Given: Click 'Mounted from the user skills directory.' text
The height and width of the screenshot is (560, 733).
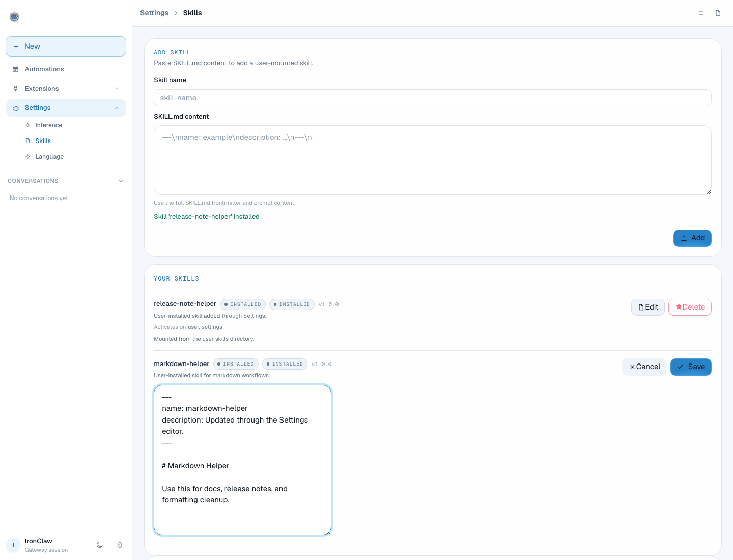Looking at the screenshot, I should click(204, 339).
